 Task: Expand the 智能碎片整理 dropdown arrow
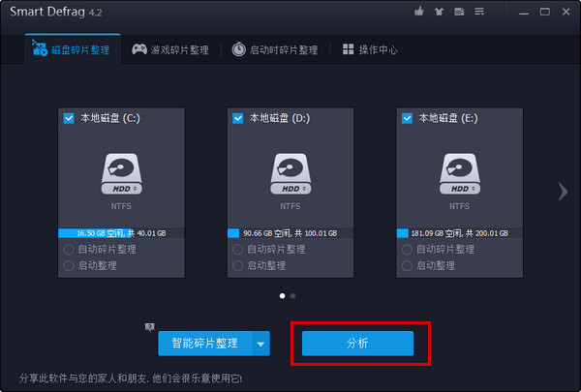coord(260,344)
